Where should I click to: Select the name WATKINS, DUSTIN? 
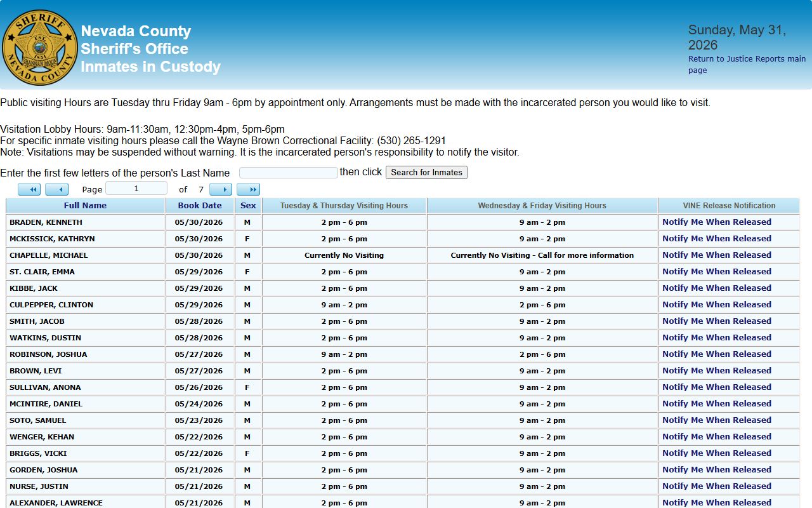[x=45, y=338]
